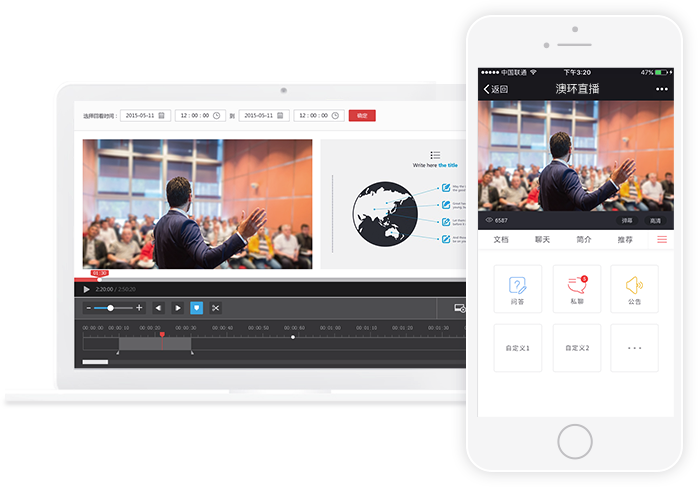Open the end date calendar picker
This screenshot has width=698, height=487.
(x=280, y=116)
